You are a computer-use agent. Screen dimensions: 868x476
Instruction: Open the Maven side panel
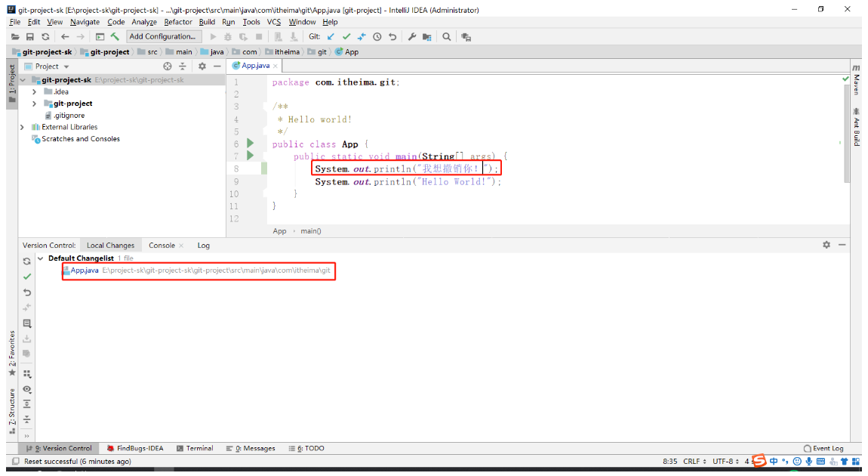(x=857, y=79)
